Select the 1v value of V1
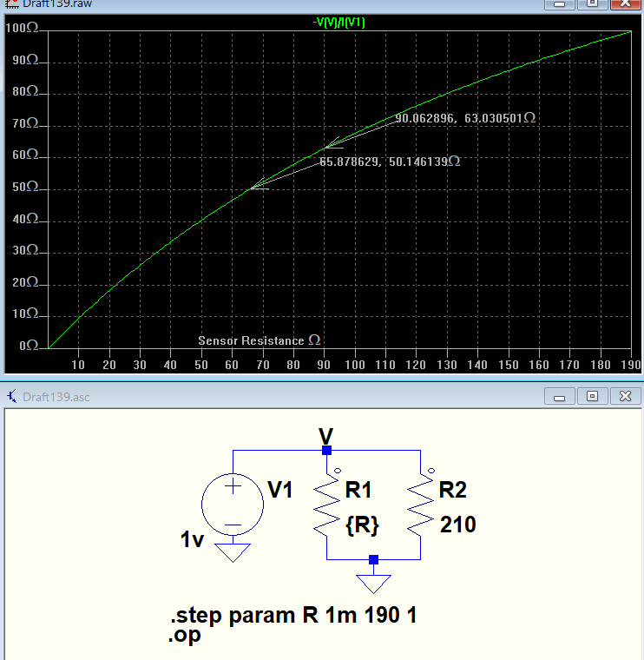The height and width of the screenshot is (660, 644). [x=192, y=539]
